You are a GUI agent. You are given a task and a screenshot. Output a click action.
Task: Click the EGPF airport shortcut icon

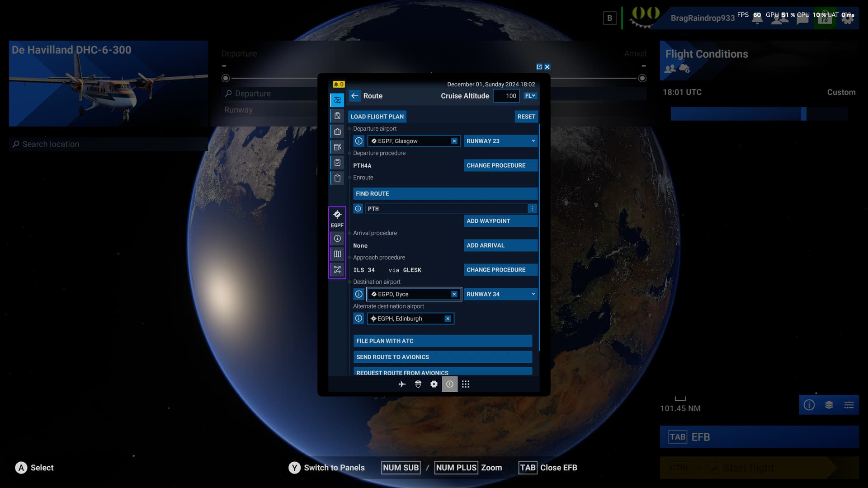pos(337,215)
